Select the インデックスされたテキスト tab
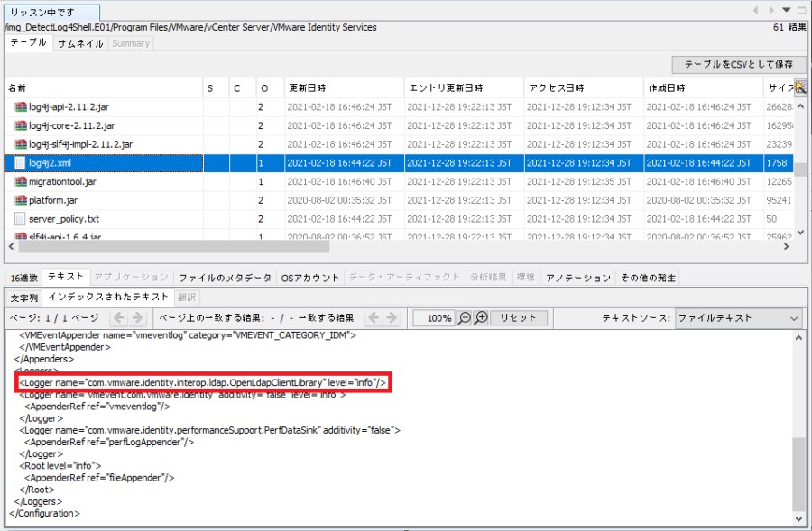This screenshot has height=531, width=812. point(106,297)
